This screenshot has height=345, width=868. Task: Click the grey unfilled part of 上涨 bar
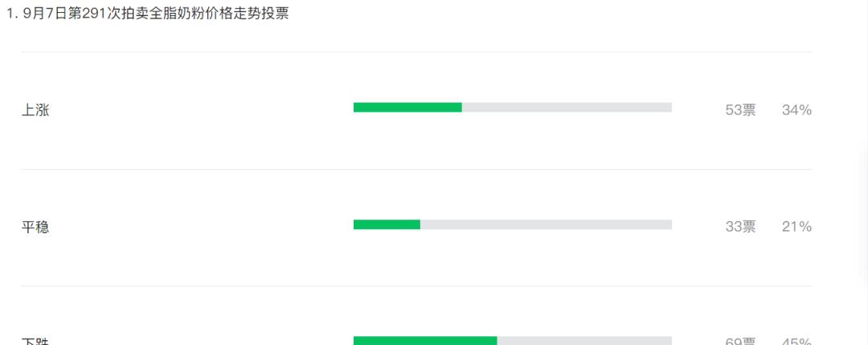567,108
